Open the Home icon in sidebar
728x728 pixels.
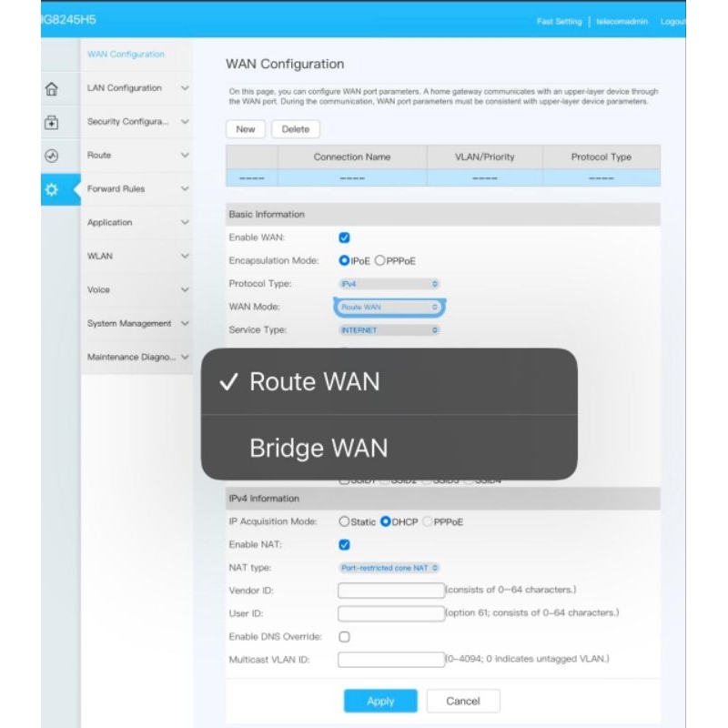52,88
